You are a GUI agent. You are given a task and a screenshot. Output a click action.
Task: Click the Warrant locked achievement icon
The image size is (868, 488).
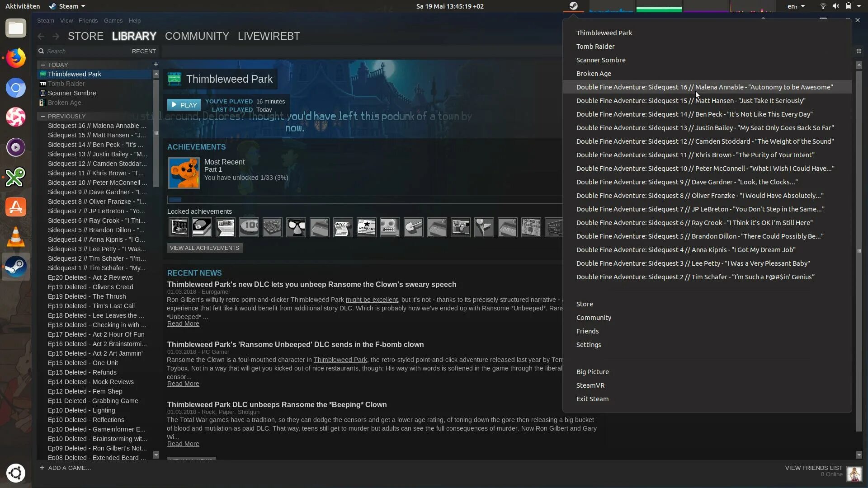[x=366, y=227]
